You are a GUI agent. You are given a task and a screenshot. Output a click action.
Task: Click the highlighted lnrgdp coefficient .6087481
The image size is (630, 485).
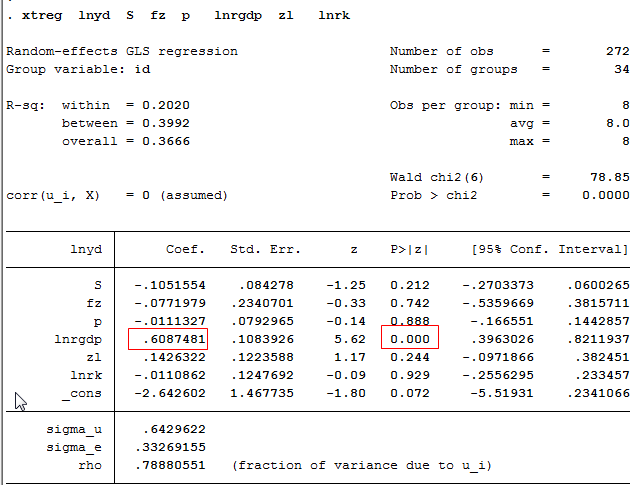pos(167,340)
